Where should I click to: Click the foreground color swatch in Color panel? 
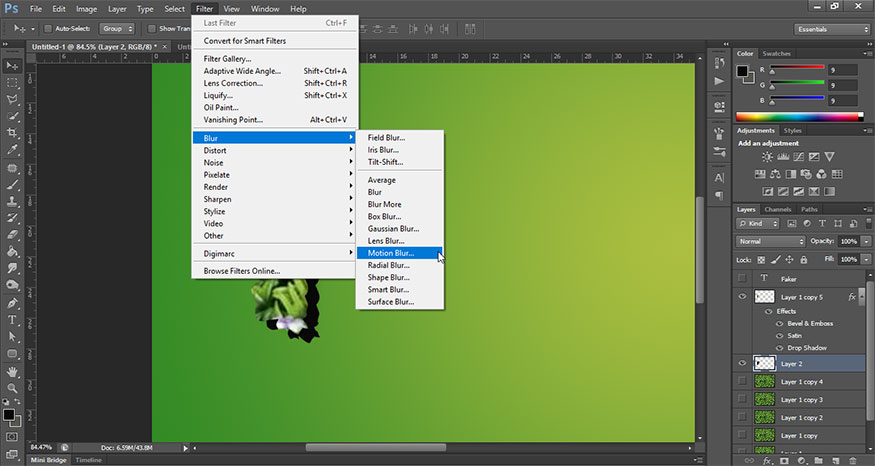pyautogui.click(x=743, y=72)
